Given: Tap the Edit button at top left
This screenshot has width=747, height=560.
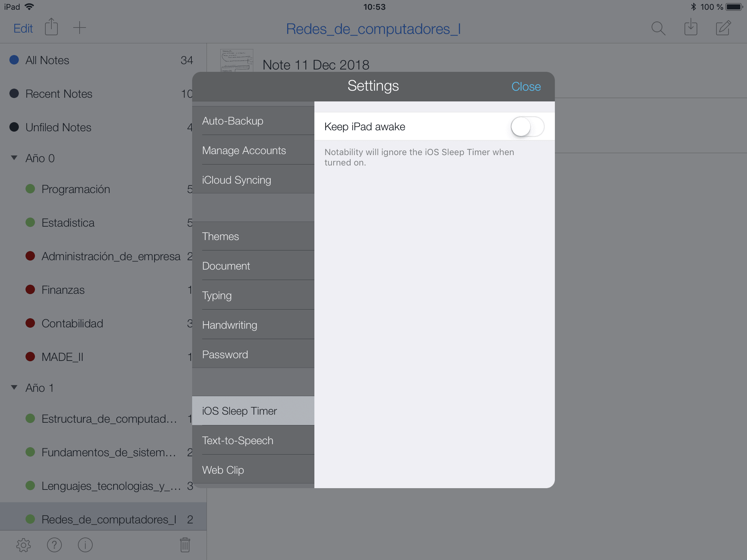Looking at the screenshot, I should click(23, 28).
